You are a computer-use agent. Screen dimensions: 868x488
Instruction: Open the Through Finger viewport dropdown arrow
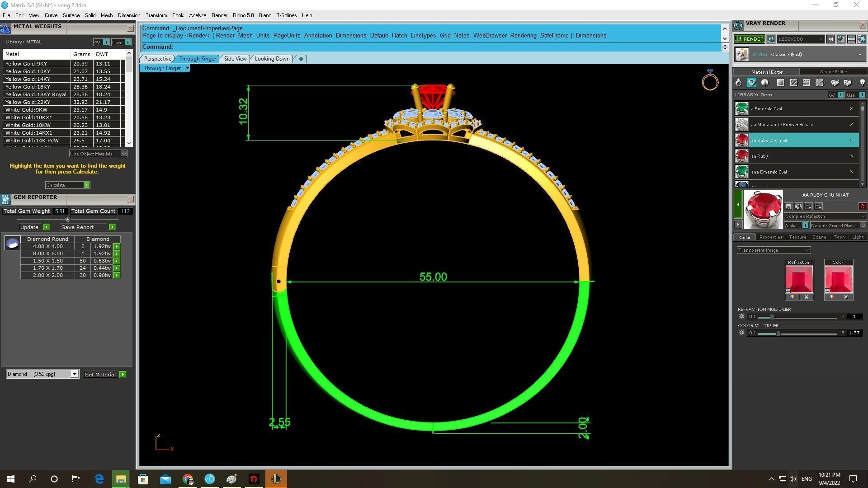187,68
